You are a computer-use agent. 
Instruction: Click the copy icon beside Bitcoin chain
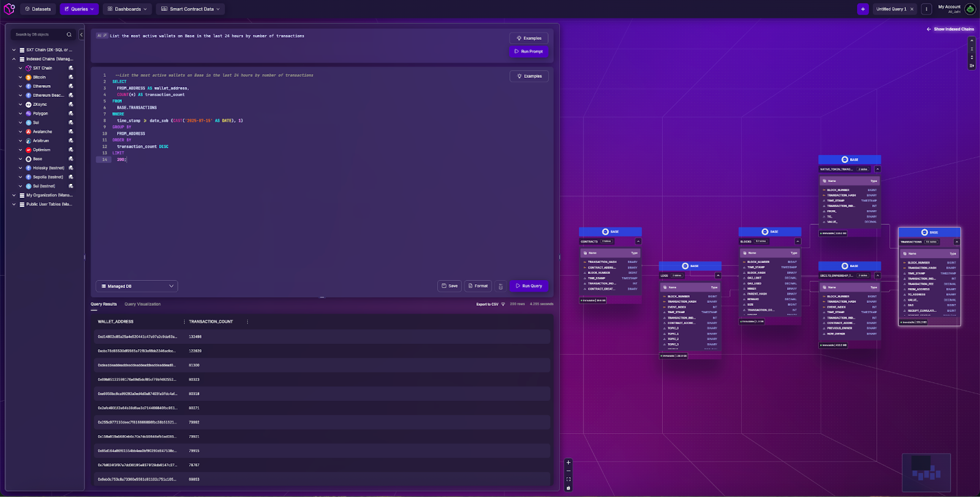(71, 77)
